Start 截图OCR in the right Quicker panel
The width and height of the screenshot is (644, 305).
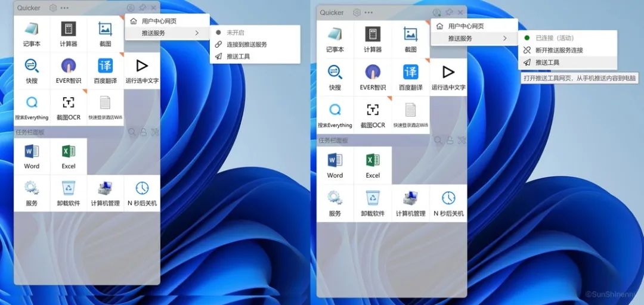[x=373, y=116]
